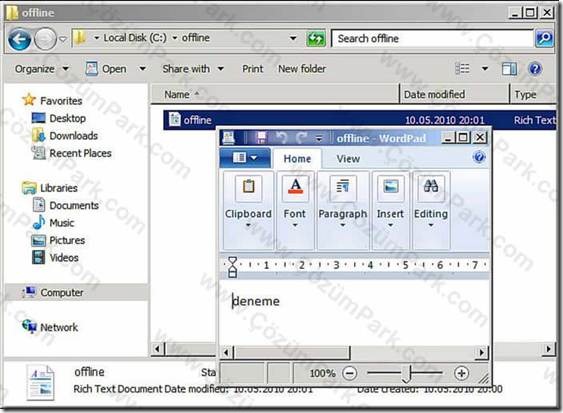Click the Undo arrow in quick access toolbar
563x413 pixels.
tap(282, 138)
